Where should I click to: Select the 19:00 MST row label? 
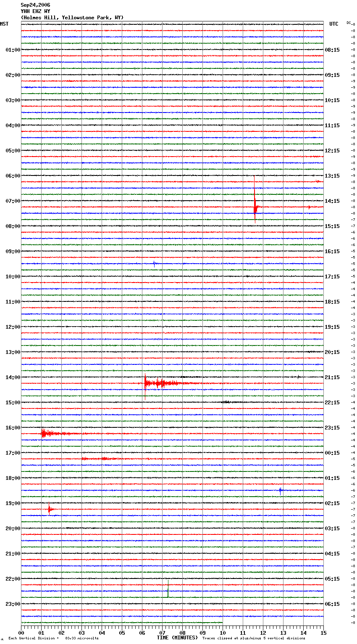(13, 503)
